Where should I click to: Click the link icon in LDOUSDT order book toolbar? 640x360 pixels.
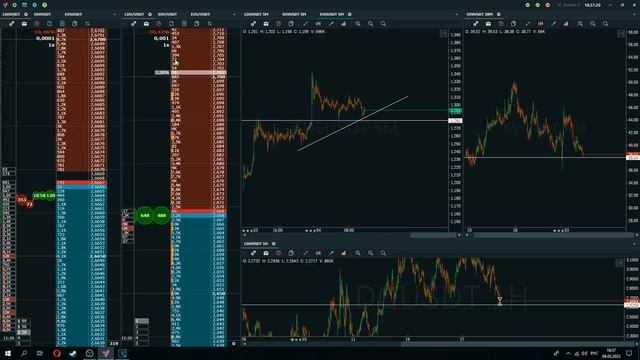pyautogui.click(x=11, y=24)
